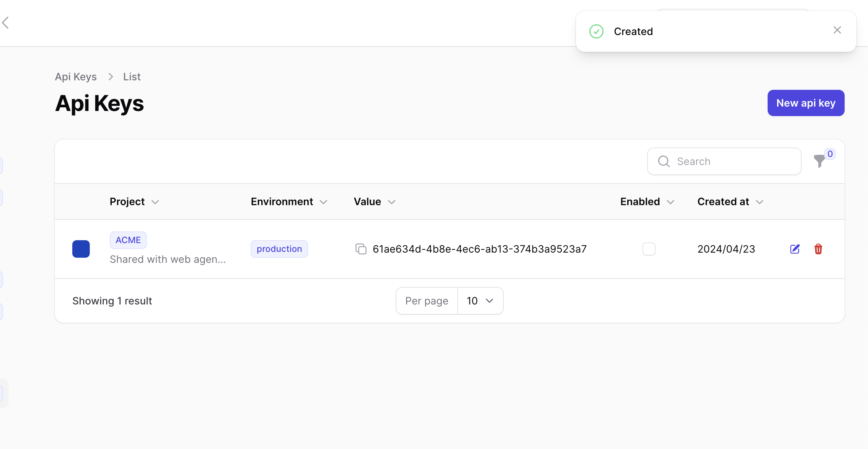Expand the Project column sort dropdown
Image resolution: width=868 pixels, height=449 pixels.
click(155, 202)
